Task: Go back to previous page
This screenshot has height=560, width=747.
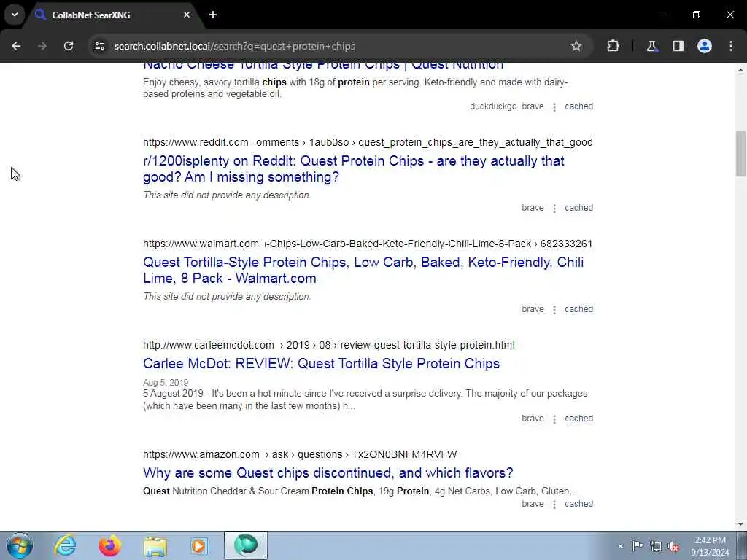Action: click(16, 46)
